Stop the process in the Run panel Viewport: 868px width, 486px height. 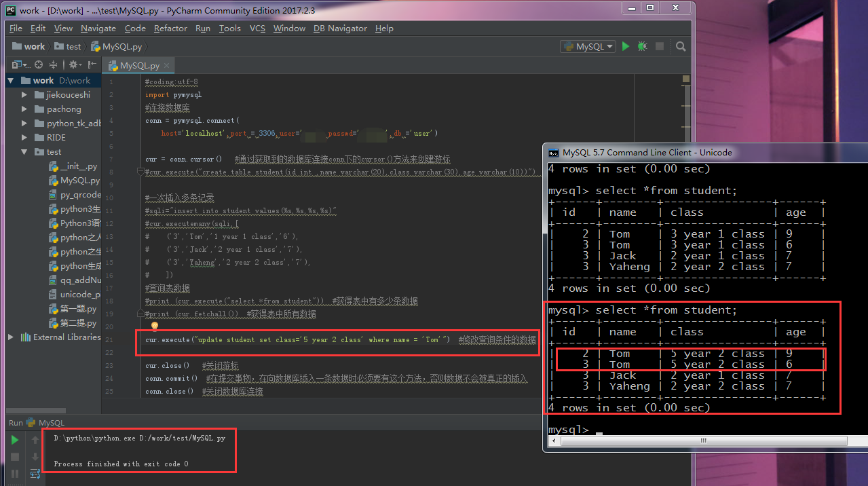coord(14,457)
